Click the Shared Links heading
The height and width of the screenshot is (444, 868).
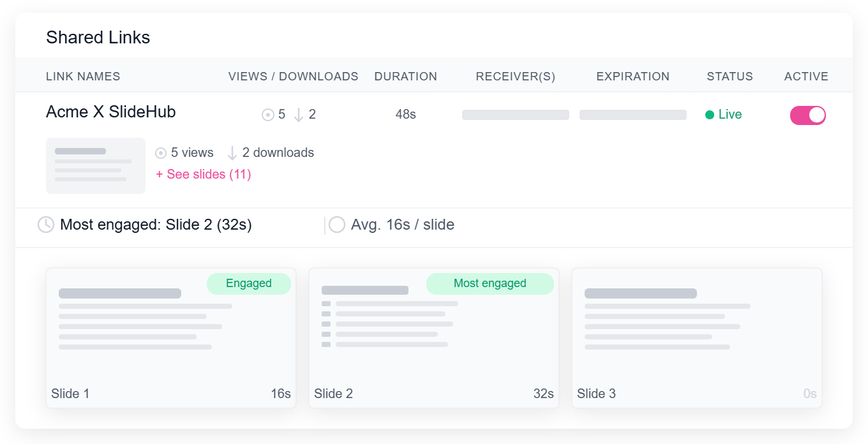coord(98,38)
